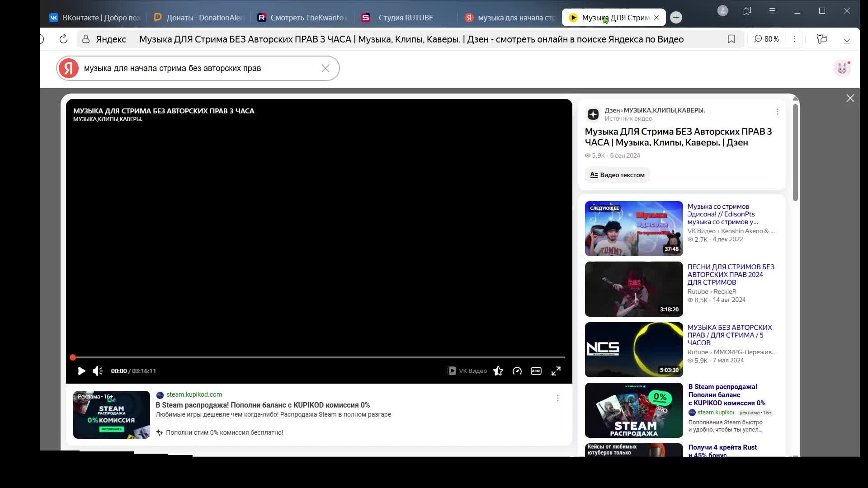
Task: Enter fullscreen mode in the player
Action: 556,371
